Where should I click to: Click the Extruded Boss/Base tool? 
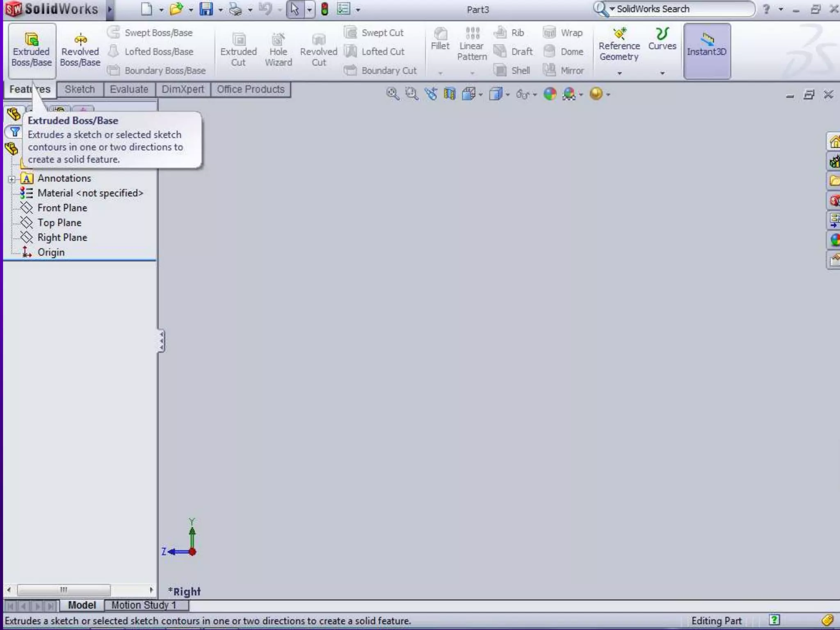(32, 50)
